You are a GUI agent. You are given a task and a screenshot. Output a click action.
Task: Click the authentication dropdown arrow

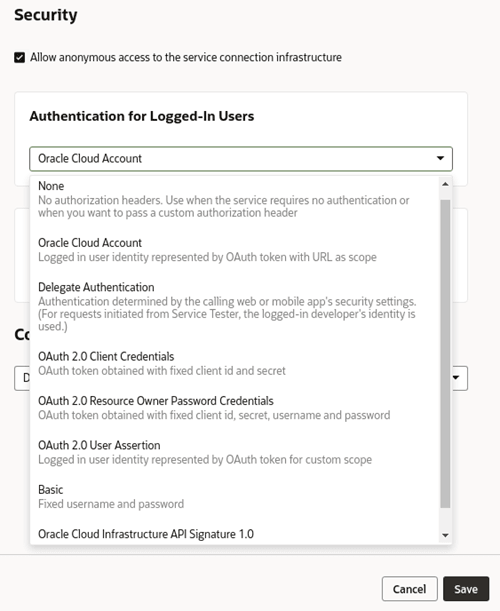440,158
